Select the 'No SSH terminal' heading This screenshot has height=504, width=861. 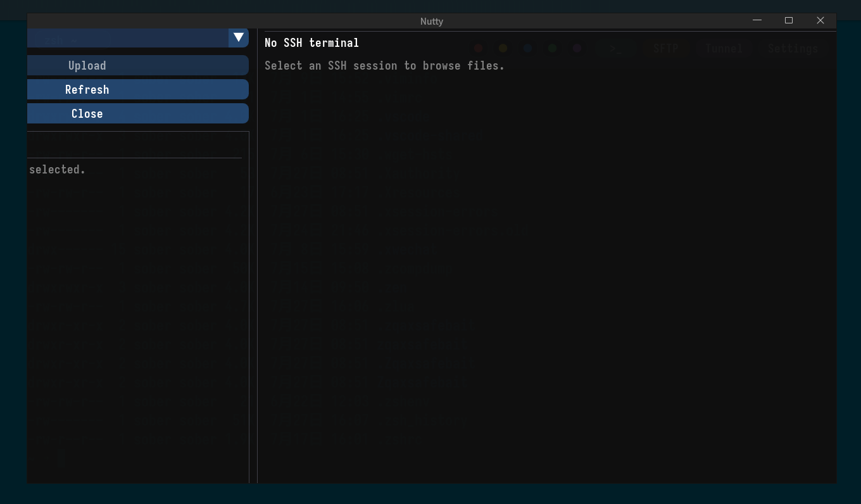tap(311, 42)
